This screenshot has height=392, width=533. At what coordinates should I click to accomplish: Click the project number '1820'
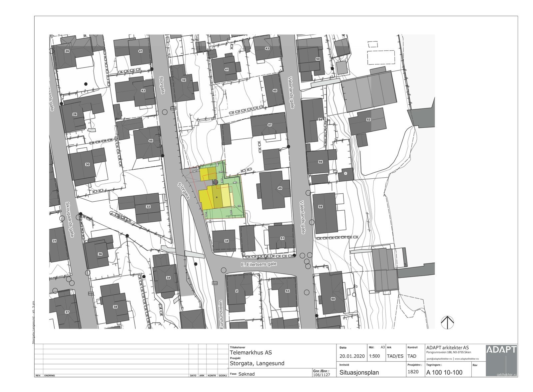[413, 372]
